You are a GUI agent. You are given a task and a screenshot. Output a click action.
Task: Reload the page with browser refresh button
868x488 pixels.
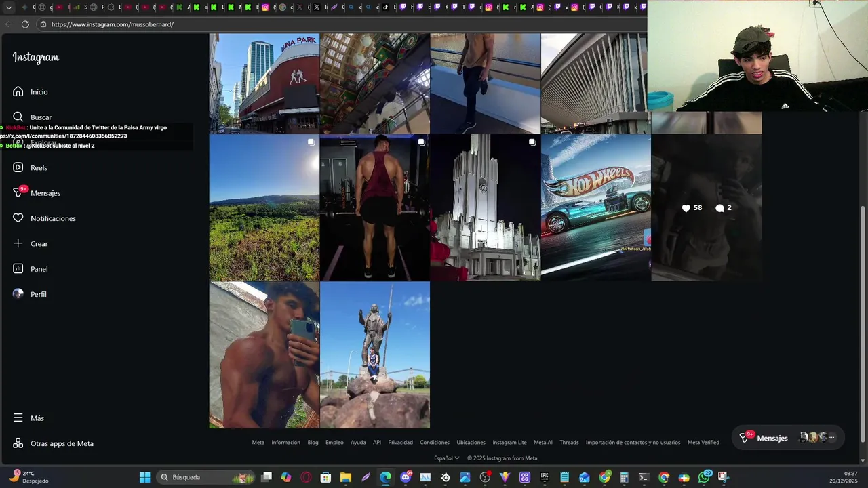pyautogui.click(x=25, y=24)
